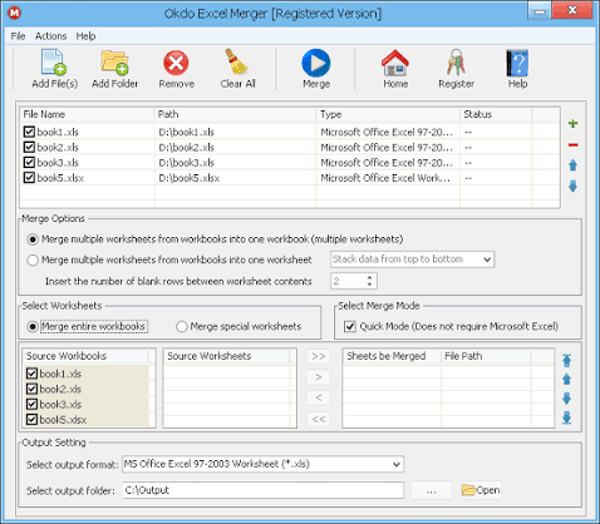Uncheck book2.xls in the file list

[29, 147]
